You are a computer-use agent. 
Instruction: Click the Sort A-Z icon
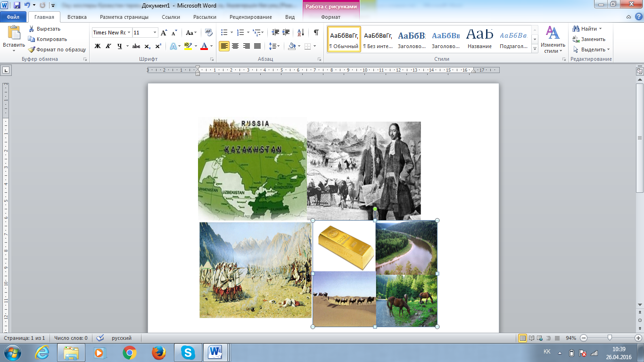(x=300, y=33)
